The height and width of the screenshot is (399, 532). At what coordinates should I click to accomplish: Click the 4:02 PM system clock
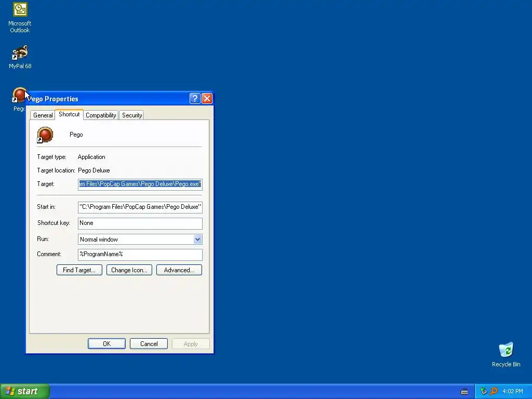point(513,391)
